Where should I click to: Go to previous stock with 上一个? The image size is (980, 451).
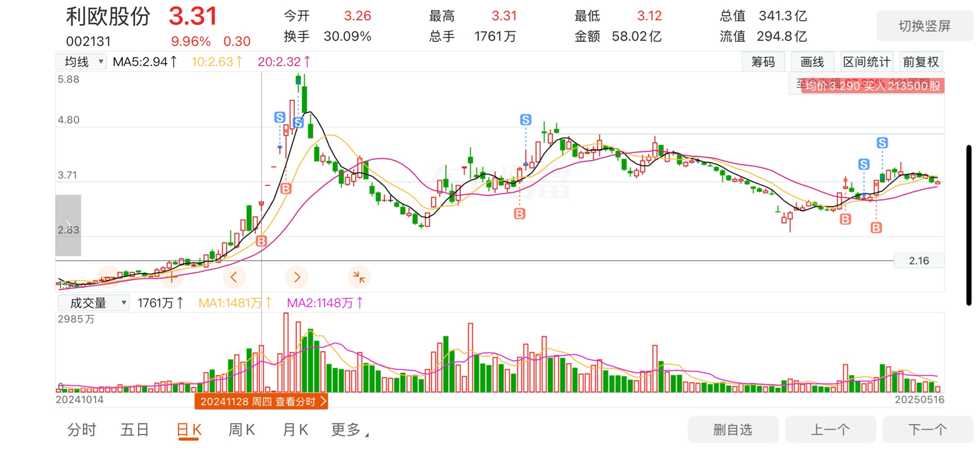[830, 429]
